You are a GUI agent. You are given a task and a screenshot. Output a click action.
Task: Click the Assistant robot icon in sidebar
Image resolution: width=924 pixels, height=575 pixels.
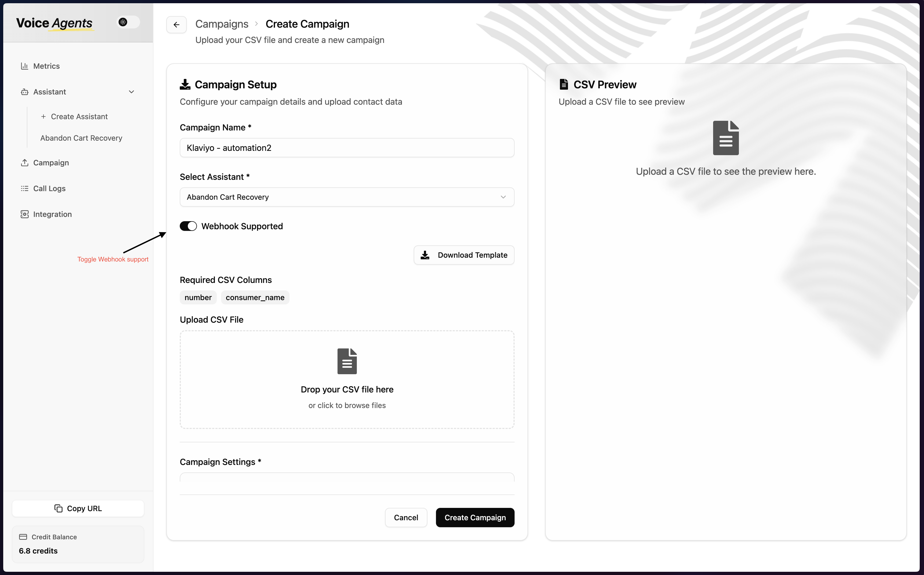click(24, 92)
